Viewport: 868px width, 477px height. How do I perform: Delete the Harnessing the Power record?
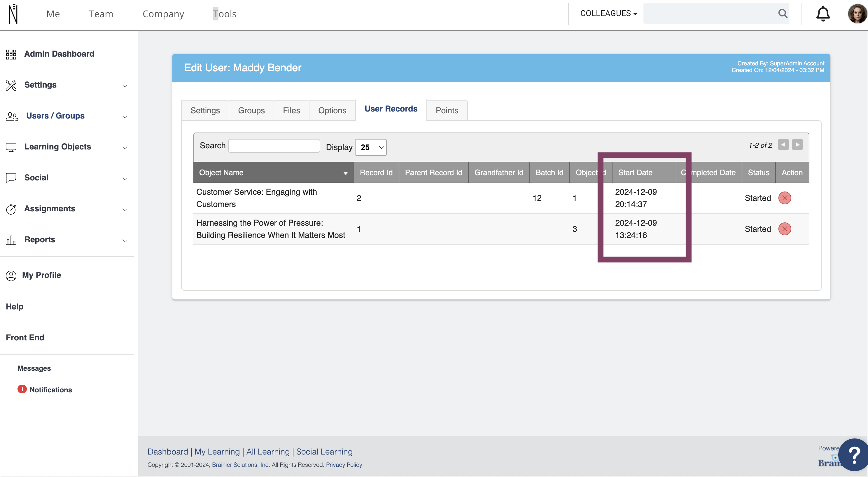(x=785, y=229)
